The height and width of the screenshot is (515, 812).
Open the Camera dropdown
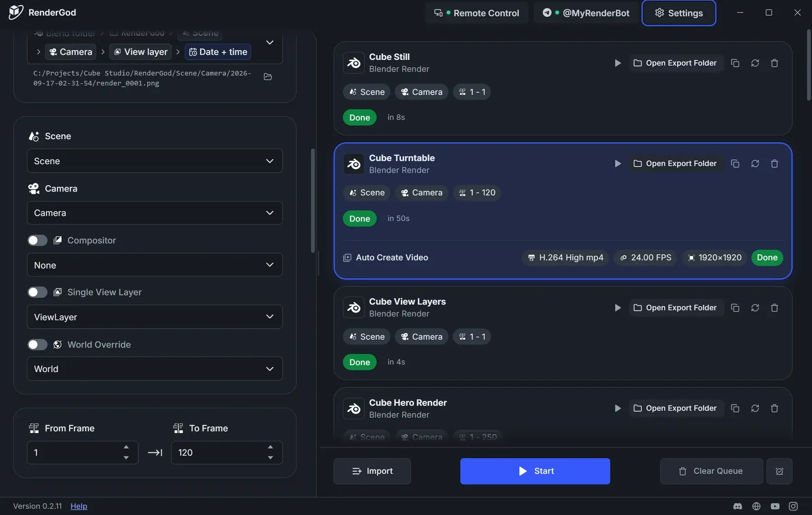pos(155,213)
